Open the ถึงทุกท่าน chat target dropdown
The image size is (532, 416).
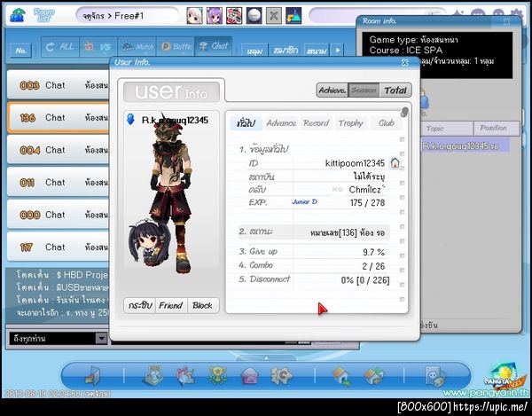(101, 338)
